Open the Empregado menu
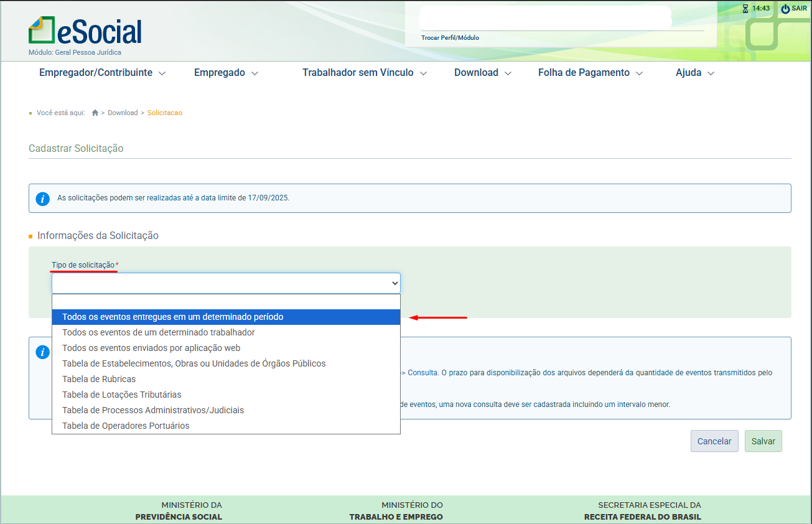Screen dimensions: 812x524 (x=226, y=73)
